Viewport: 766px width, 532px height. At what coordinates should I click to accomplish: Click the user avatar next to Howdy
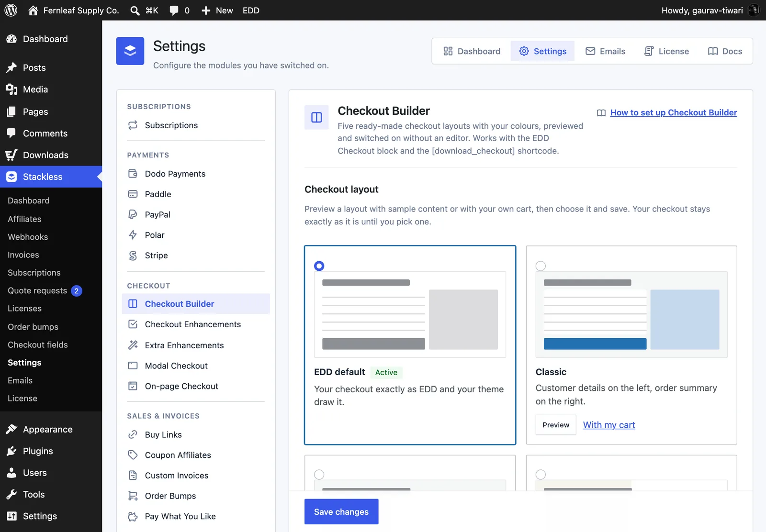click(754, 10)
